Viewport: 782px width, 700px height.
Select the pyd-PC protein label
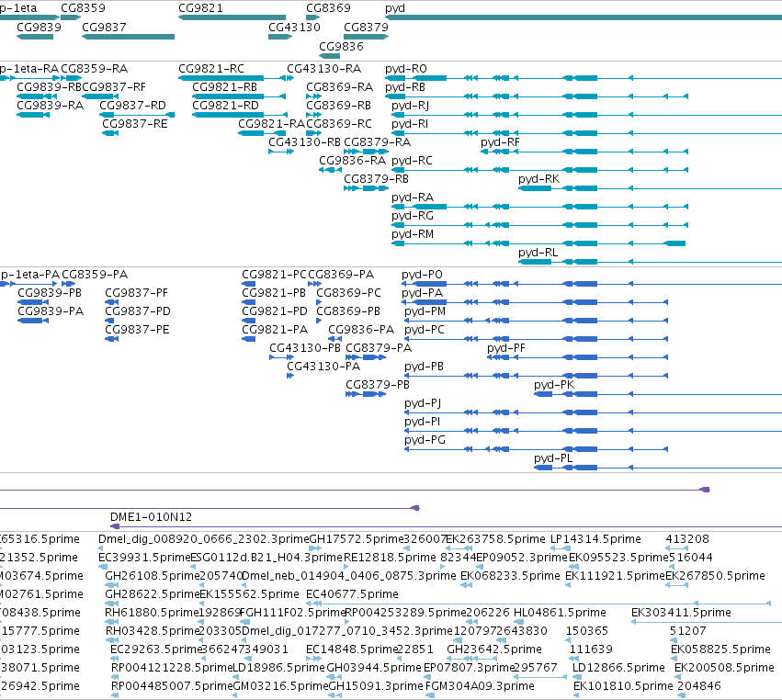pyautogui.click(x=425, y=330)
